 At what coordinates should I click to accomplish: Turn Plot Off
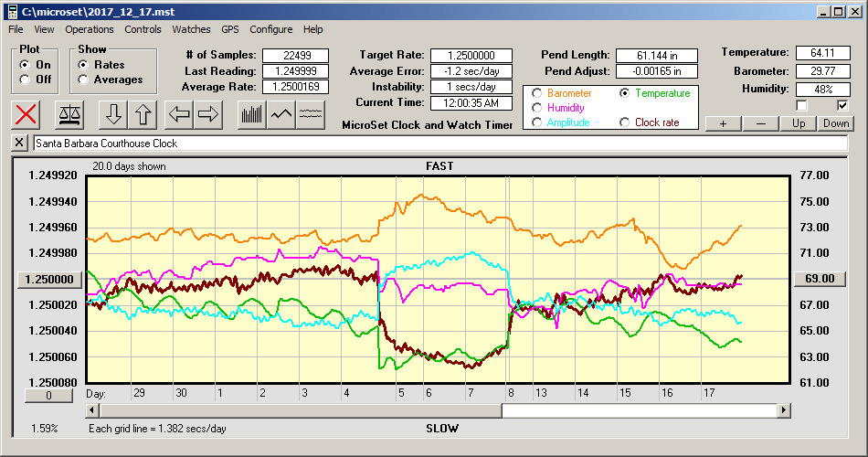(x=25, y=80)
